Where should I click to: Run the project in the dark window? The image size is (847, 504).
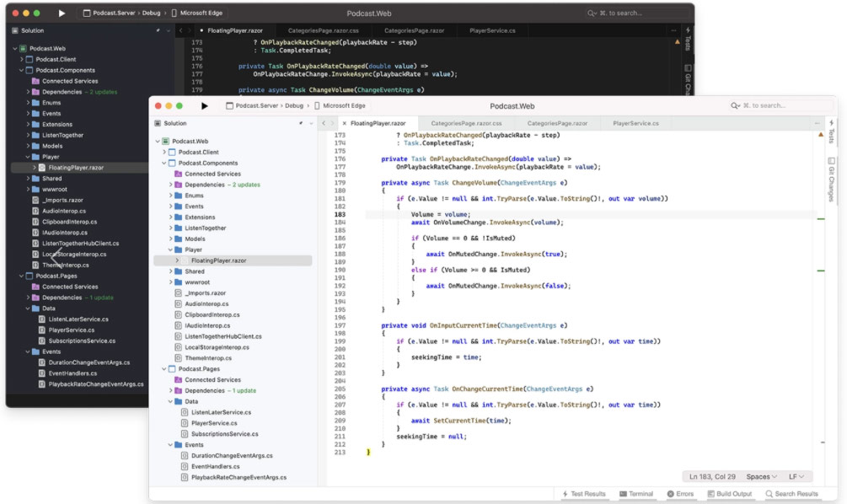(62, 13)
